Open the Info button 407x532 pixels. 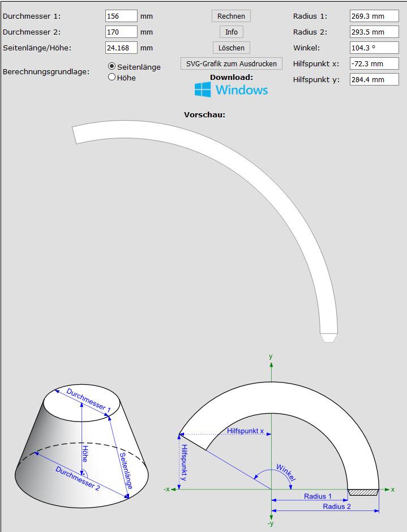pyautogui.click(x=232, y=32)
